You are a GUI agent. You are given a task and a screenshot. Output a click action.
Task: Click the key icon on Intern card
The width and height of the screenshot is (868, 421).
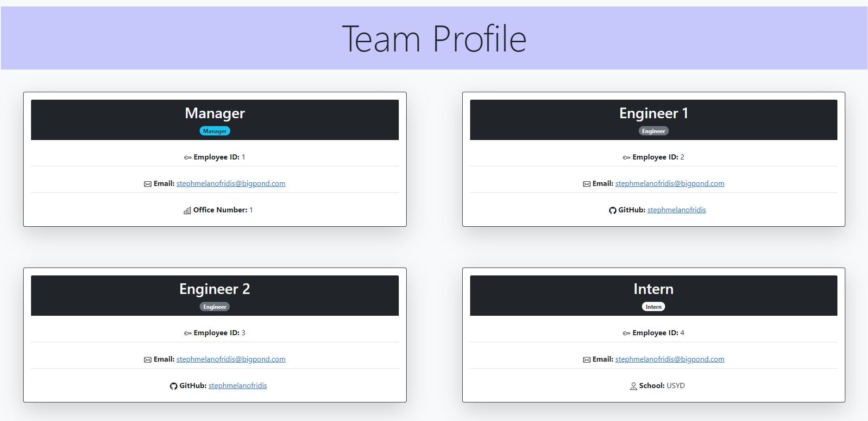[x=626, y=333]
